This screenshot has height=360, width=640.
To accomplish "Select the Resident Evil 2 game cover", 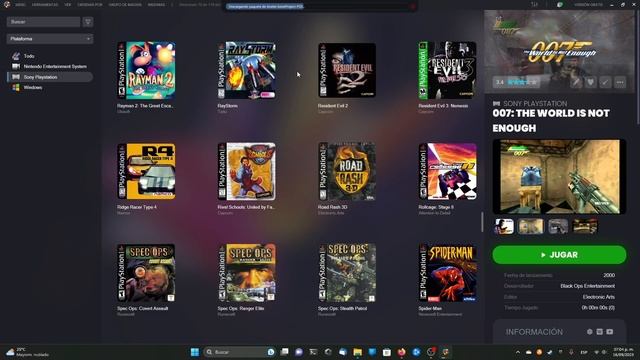I will [x=347, y=70].
